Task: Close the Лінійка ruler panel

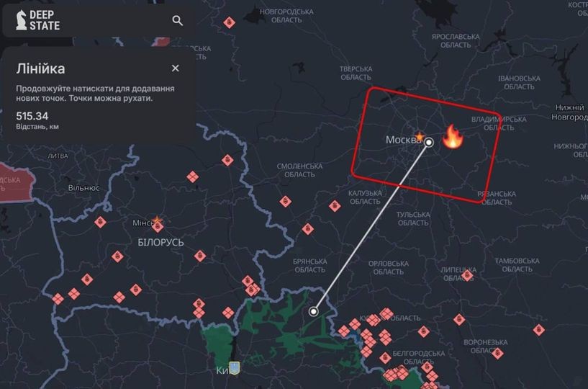Action: pos(175,68)
